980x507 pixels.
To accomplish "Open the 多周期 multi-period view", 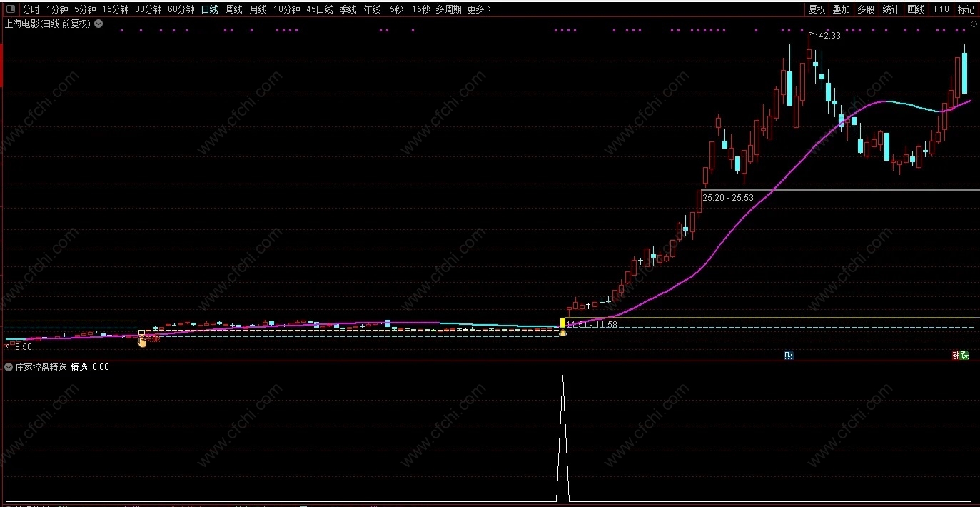I will tap(448, 9).
